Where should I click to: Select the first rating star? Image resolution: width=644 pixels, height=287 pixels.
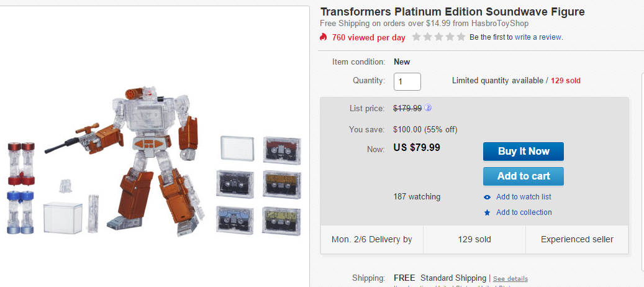click(x=417, y=37)
